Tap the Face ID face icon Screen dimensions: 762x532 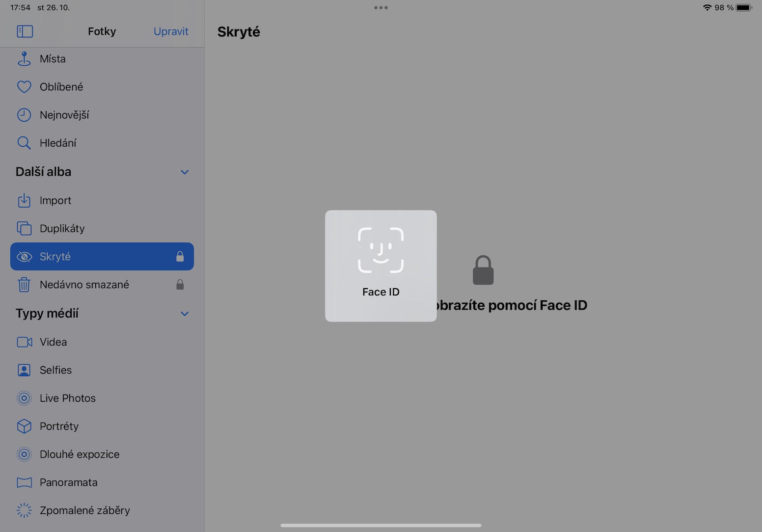(381, 250)
